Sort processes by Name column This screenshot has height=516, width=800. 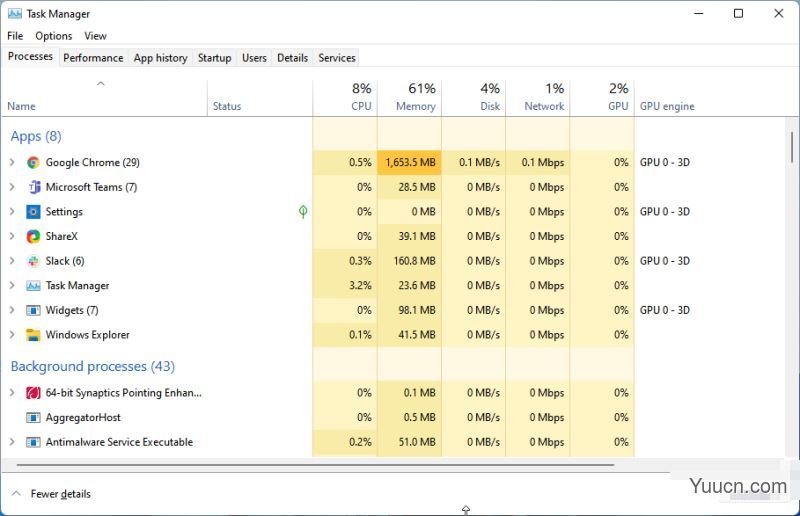tap(105, 98)
